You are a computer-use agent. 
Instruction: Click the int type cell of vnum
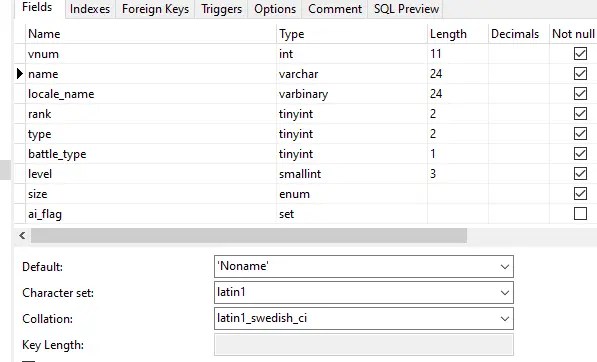352,54
